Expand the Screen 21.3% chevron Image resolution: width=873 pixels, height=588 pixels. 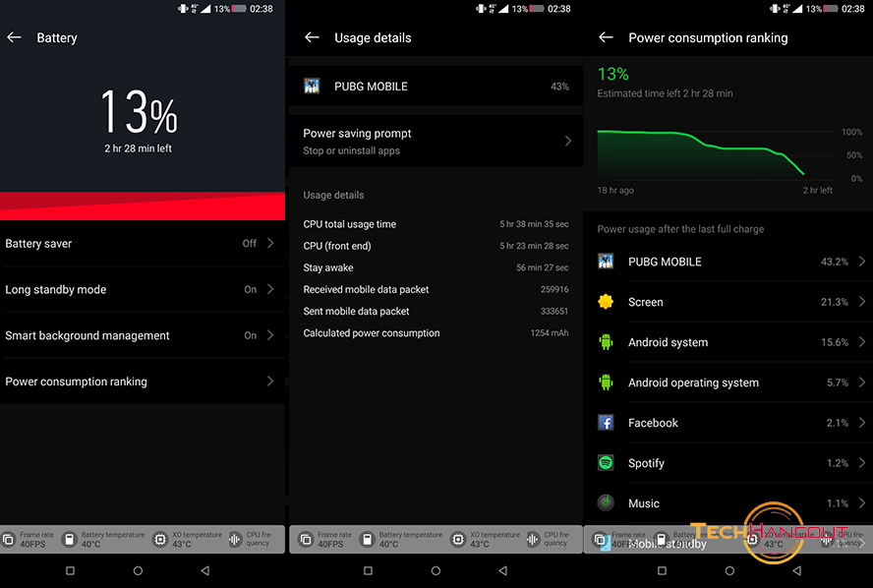[862, 302]
